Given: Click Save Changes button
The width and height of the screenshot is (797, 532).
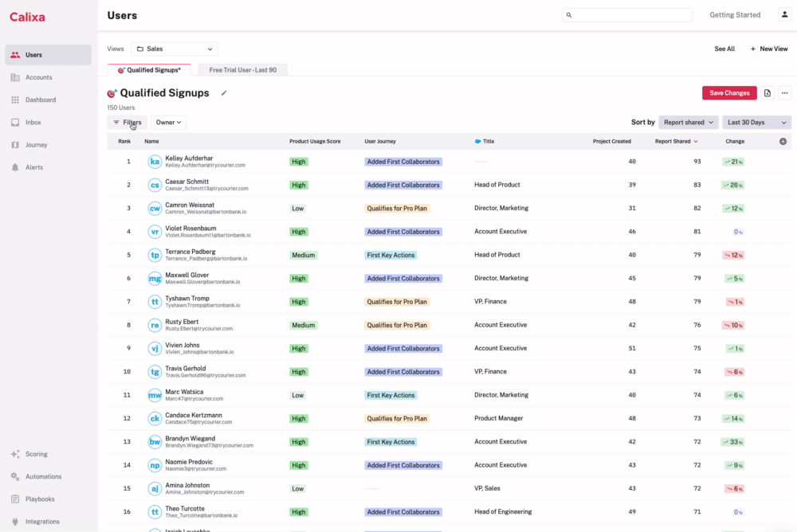Looking at the screenshot, I should pyautogui.click(x=729, y=93).
